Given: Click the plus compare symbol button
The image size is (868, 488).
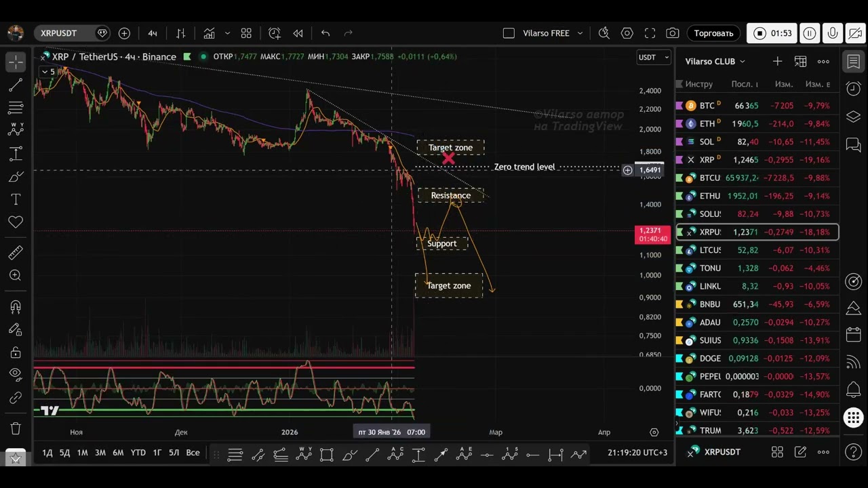Looking at the screenshot, I should pos(124,33).
